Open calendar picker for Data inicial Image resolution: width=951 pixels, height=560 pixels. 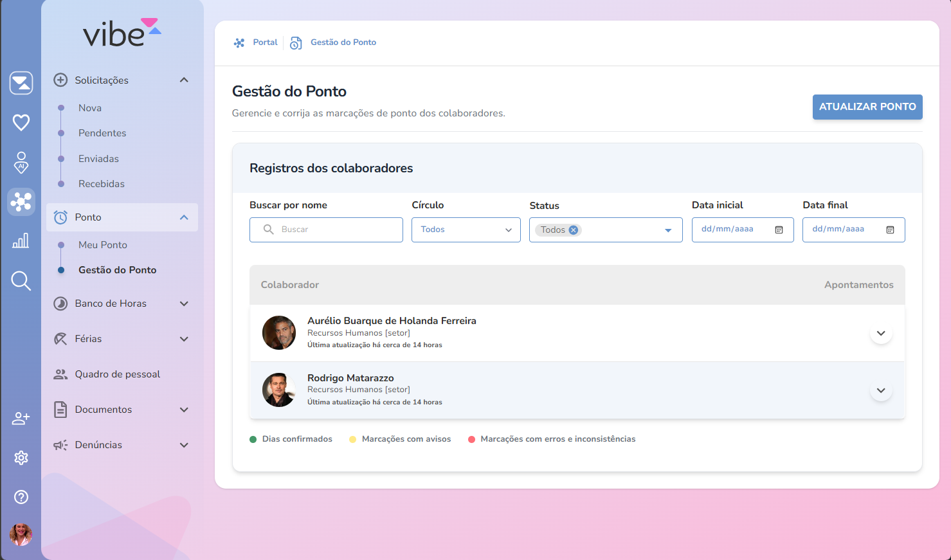[x=779, y=230]
